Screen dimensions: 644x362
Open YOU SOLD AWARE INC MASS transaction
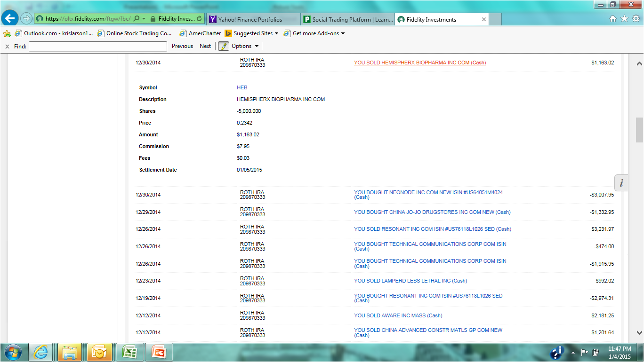398,315
